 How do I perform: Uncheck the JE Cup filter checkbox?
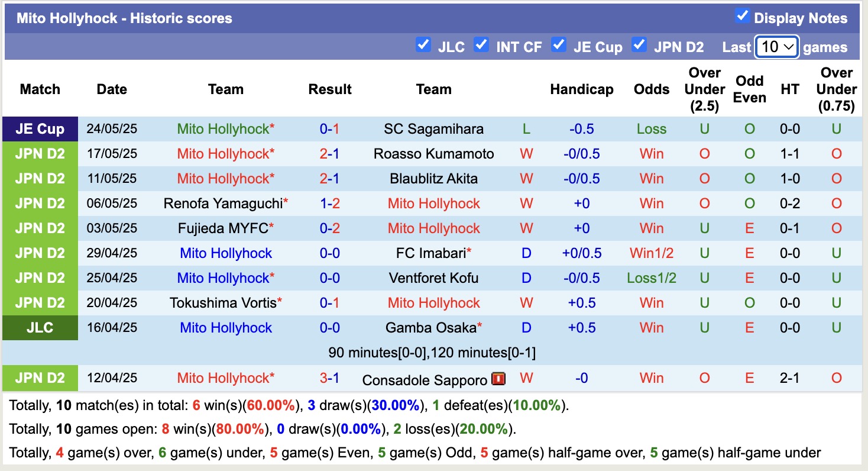558,45
